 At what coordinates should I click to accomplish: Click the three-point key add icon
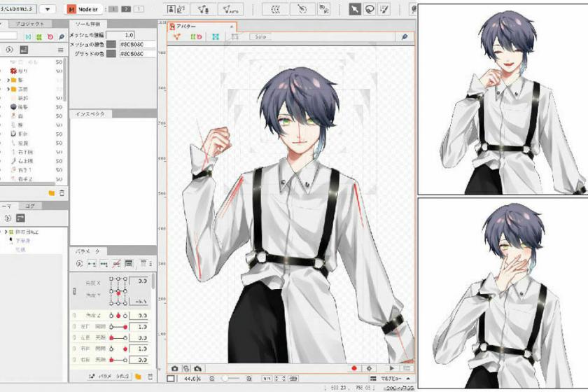pyautogui.click(x=104, y=264)
